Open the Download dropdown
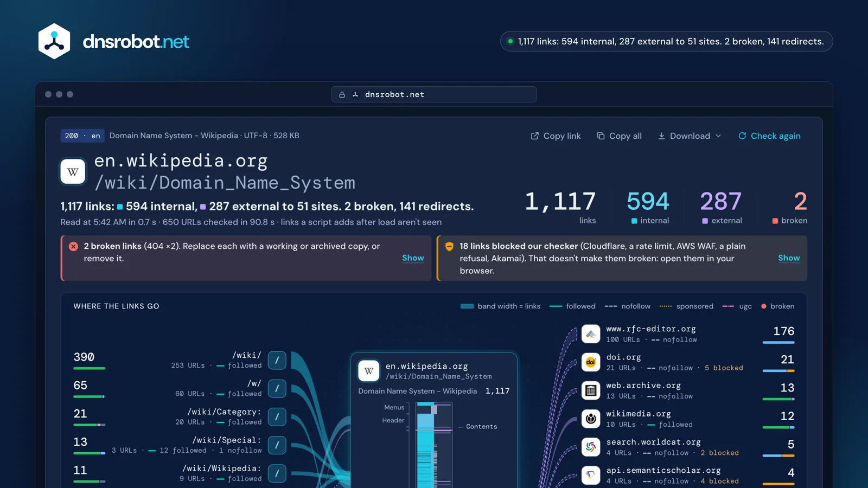This screenshot has height=488, width=868. pyautogui.click(x=690, y=136)
